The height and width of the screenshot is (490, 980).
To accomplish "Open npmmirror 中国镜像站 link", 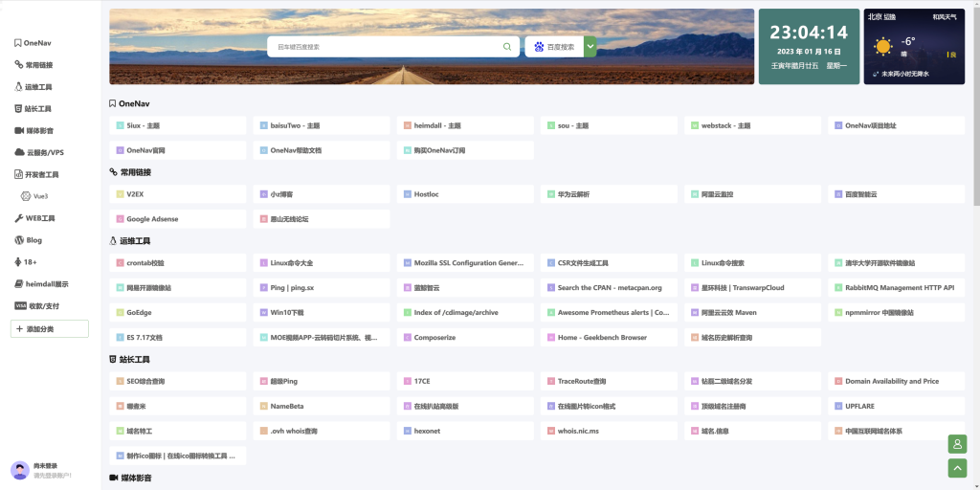I will pyautogui.click(x=896, y=313).
